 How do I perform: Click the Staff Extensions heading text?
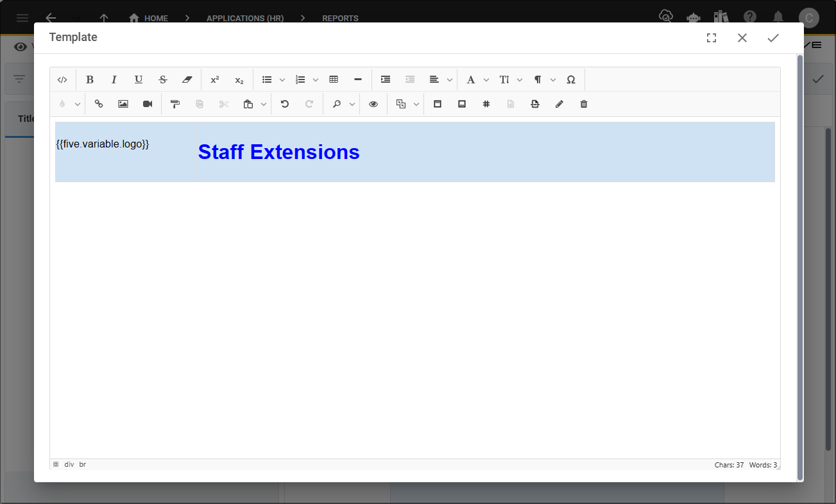tap(278, 152)
